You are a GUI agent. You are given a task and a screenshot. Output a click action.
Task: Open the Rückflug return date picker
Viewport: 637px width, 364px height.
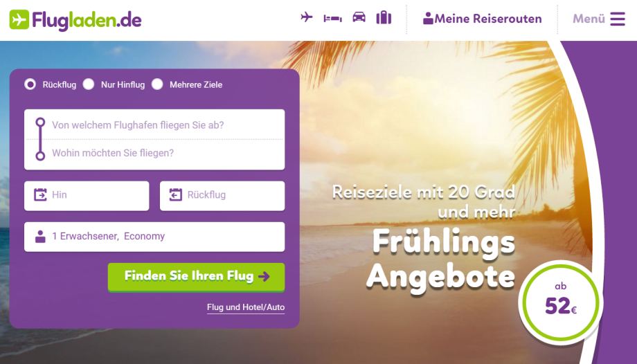pos(222,196)
